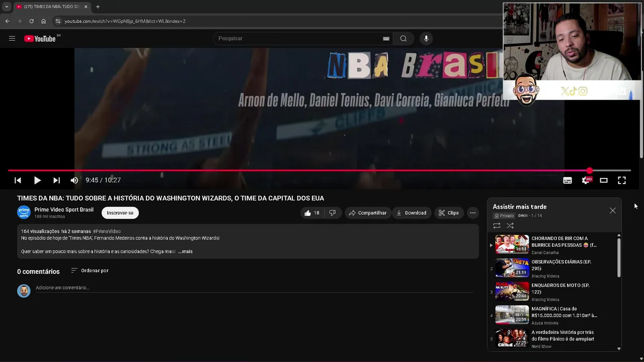The width and height of the screenshot is (644, 362).
Task: Go back with browser back arrow
Action: coord(7,21)
